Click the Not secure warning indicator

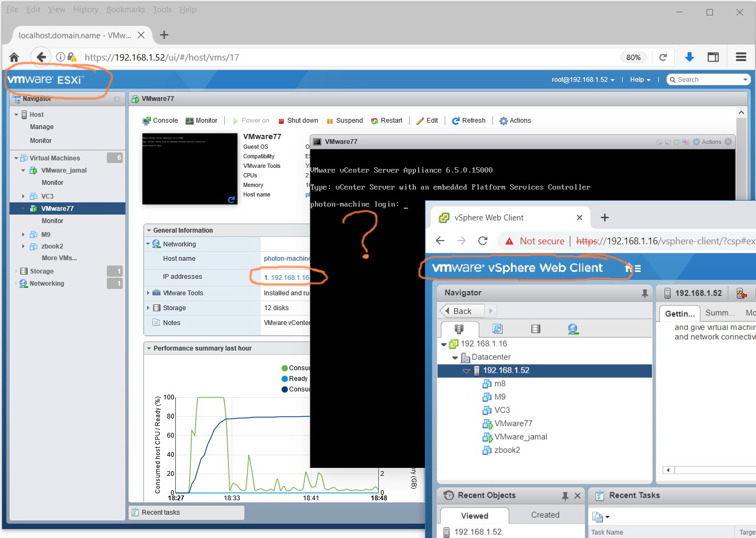pyautogui.click(x=535, y=241)
